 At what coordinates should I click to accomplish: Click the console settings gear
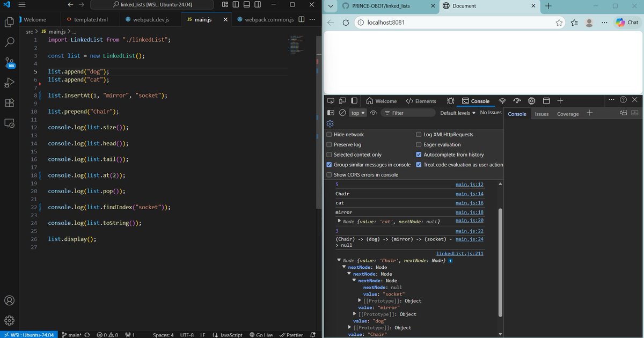tap(331, 124)
